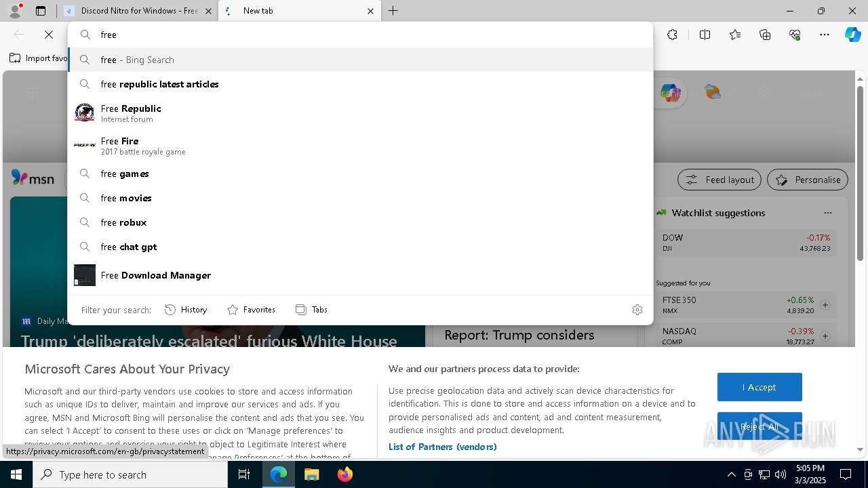Open Task View on taskbar
Screen dimensions: 868x488
pos(244,474)
